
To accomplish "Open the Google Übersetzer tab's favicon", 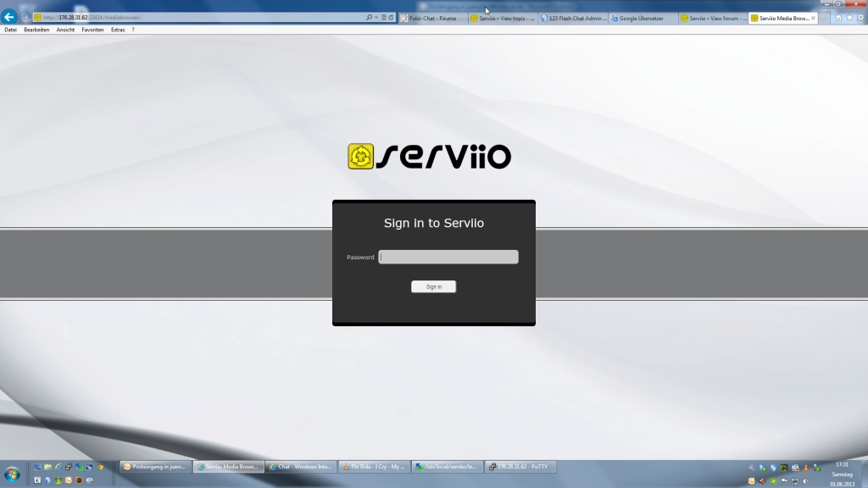I will (x=614, y=17).
